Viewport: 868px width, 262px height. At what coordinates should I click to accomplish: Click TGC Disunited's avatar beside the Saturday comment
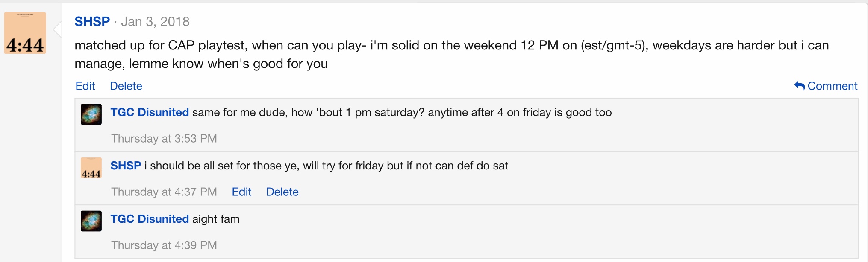point(91,114)
